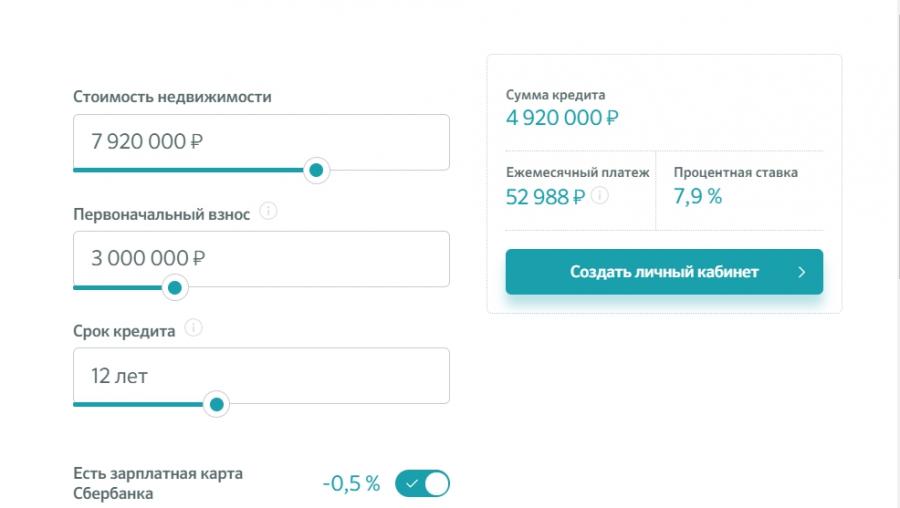
Task: Focus the down payment field 3 000 000 ₽
Action: [x=261, y=259]
